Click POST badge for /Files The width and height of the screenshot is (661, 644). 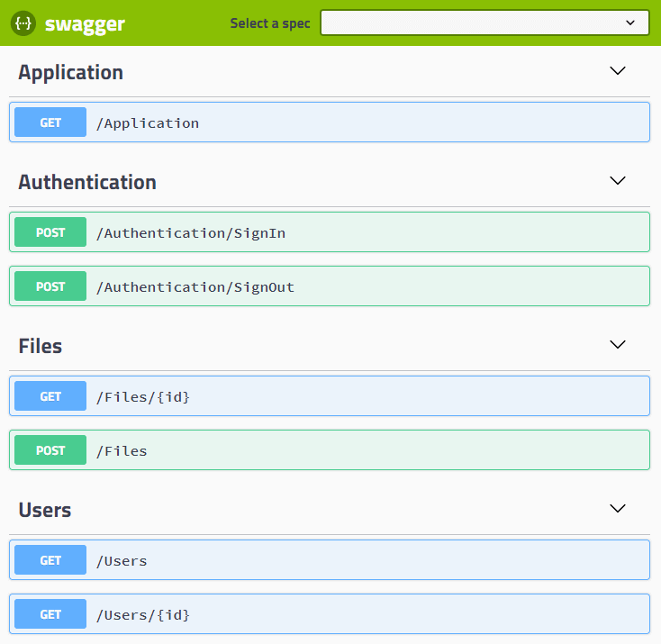(50, 450)
